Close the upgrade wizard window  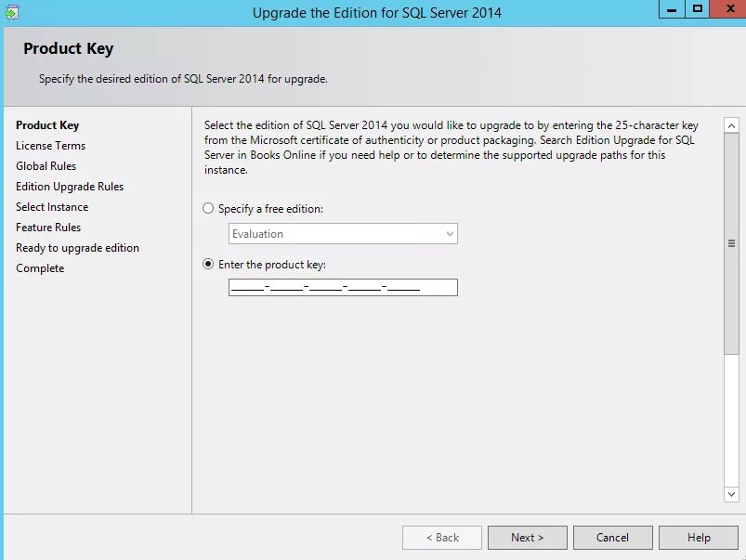coord(728,9)
